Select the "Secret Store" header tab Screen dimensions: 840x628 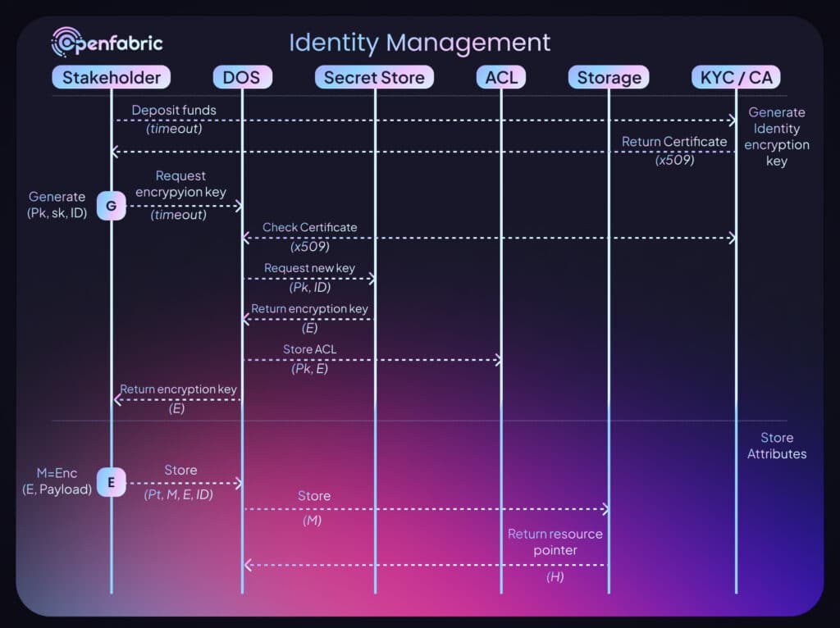click(x=374, y=77)
